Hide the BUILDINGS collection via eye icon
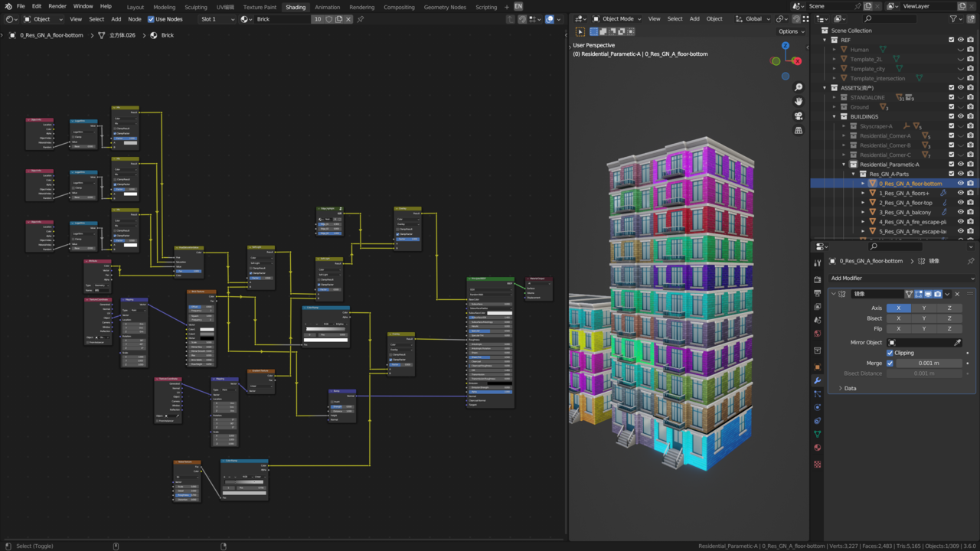 click(x=961, y=116)
